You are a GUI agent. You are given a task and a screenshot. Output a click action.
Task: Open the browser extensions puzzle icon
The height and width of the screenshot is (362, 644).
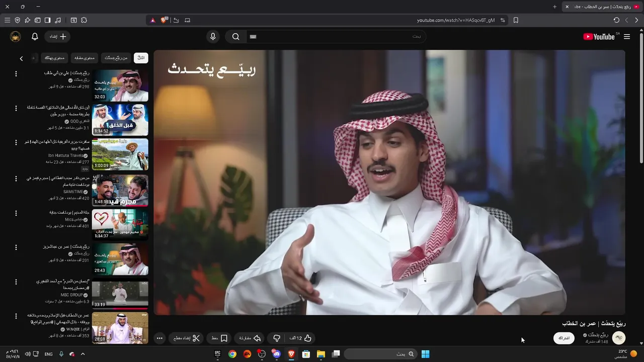click(x=84, y=20)
